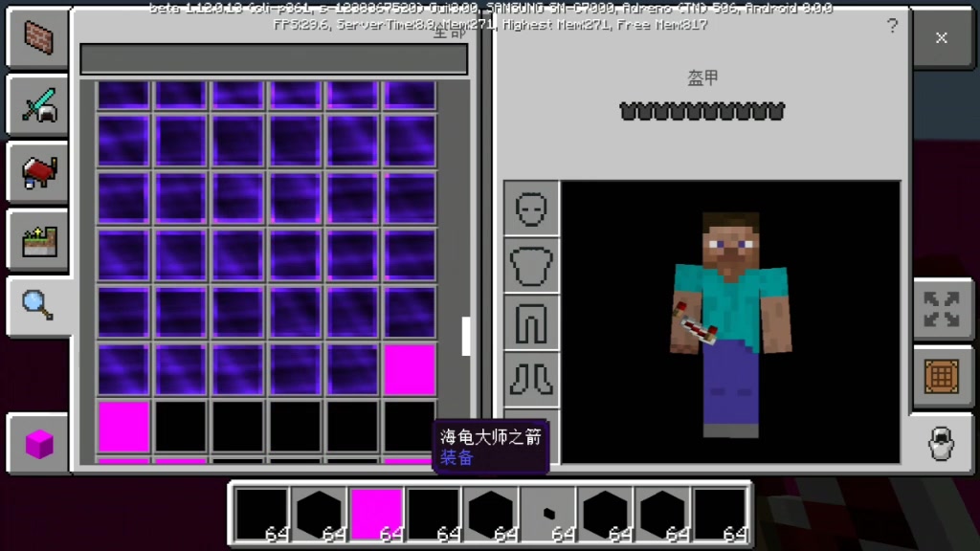This screenshot has width=980, height=551.
Task: Select the helmet armor slot
Action: click(x=531, y=209)
